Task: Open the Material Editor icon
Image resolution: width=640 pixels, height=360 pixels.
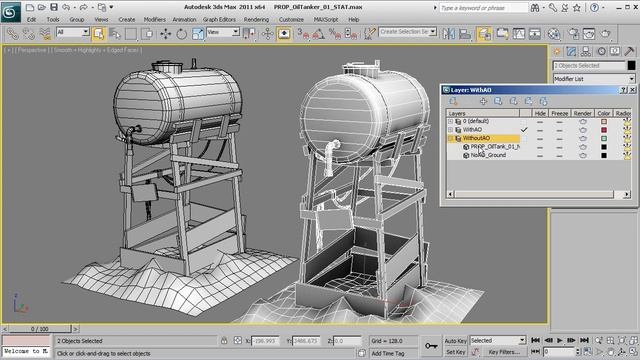Action: (x=554, y=34)
